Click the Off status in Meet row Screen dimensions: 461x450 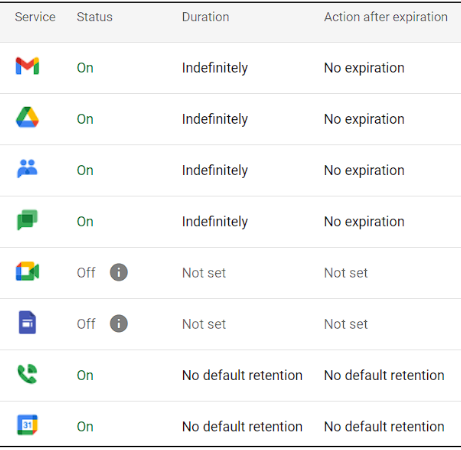(86, 273)
